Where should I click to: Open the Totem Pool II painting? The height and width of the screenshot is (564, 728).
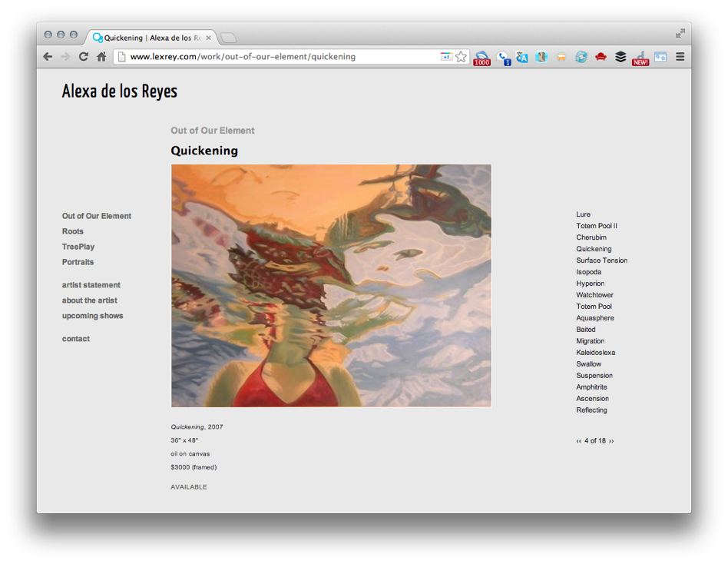(x=597, y=226)
